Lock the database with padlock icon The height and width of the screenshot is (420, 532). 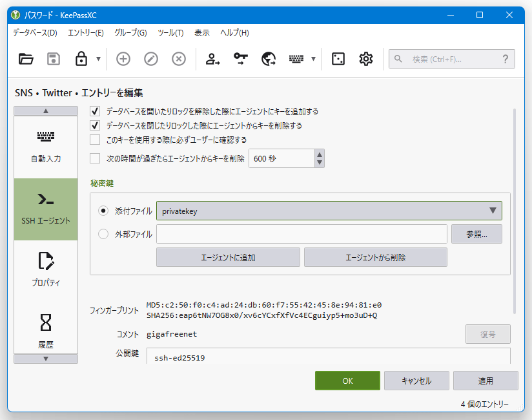[x=81, y=59]
